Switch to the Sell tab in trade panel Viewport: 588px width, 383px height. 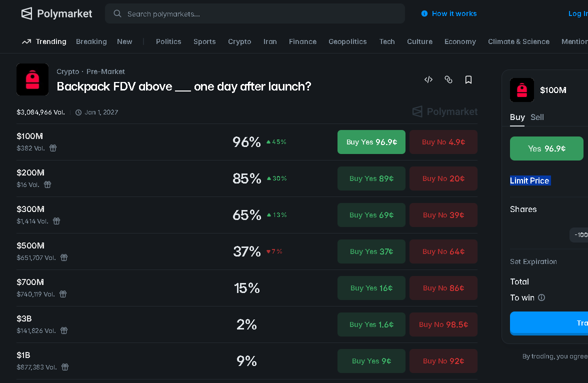coord(537,117)
